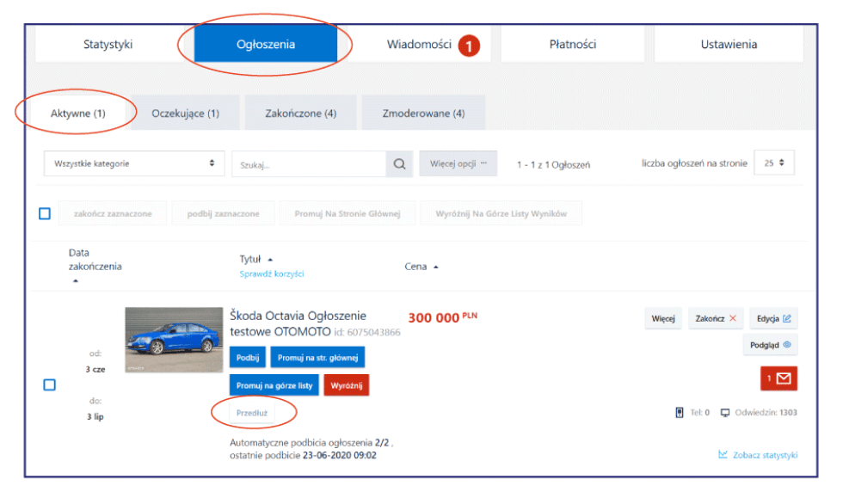843x504 pixels.
Task: Open the blue Škoda car thumbnail
Action: coord(174,340)
